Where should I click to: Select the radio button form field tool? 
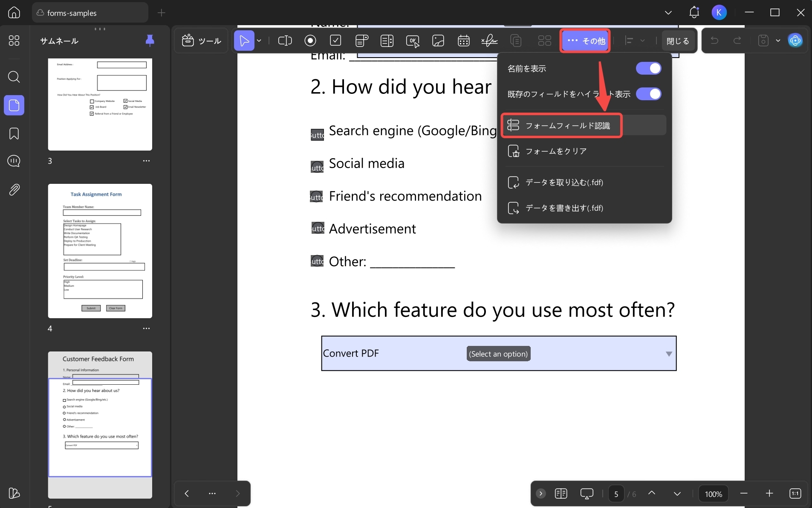(310, 41)
